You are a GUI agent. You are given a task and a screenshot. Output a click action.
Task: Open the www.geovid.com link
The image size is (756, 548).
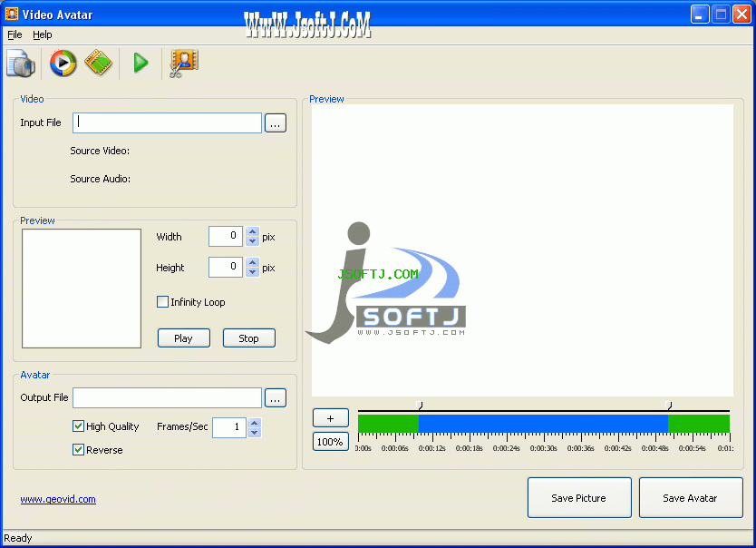pyautogui.click(x=58, y=499)
